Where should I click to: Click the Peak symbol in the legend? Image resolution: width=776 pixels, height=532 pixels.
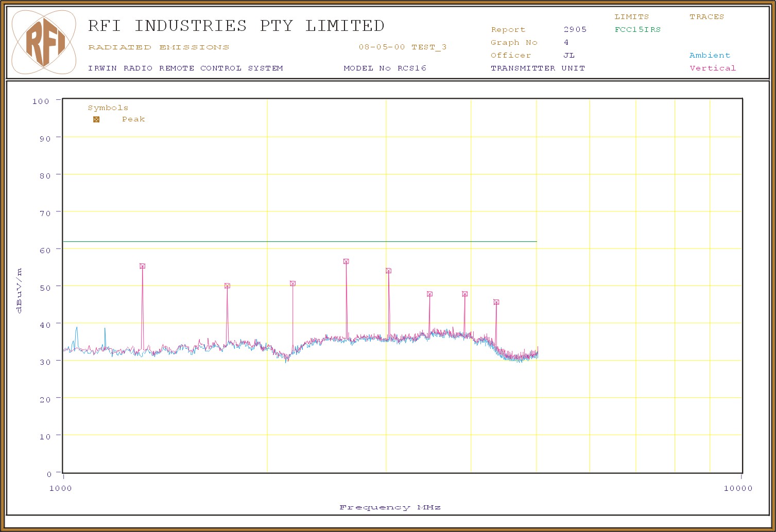click(x=96, y=119)
